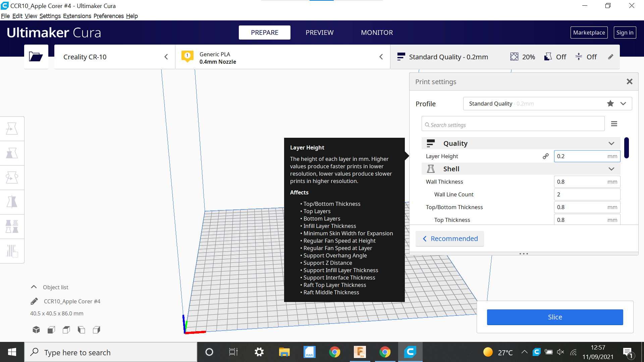Viewport: 644px width, 362px height.
Task: Open the Cura icon in taskbar
Action: coord(410,352)
